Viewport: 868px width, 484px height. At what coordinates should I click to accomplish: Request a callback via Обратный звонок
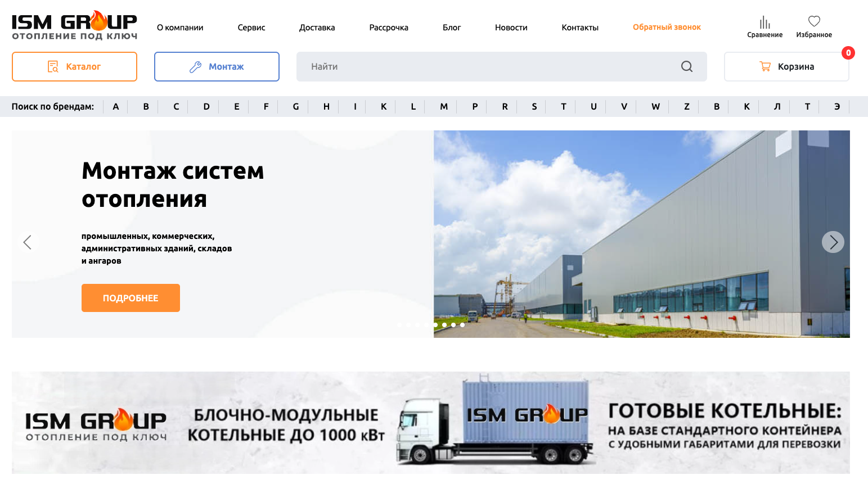[666, 26]
